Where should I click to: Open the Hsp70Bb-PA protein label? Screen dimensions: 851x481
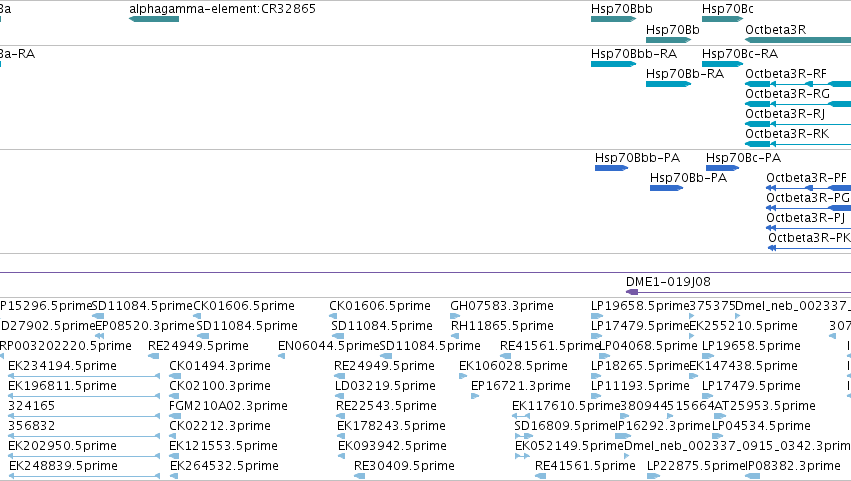688,178
